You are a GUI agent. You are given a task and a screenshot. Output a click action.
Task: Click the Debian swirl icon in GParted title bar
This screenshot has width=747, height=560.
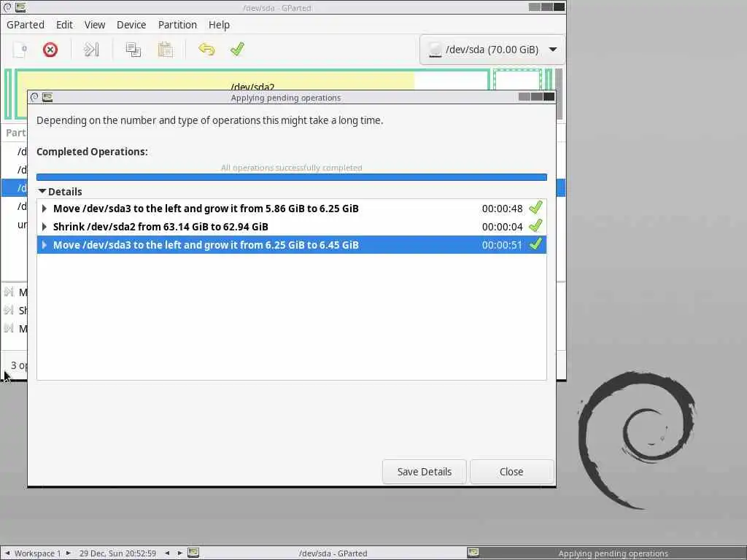click(7, 7)
